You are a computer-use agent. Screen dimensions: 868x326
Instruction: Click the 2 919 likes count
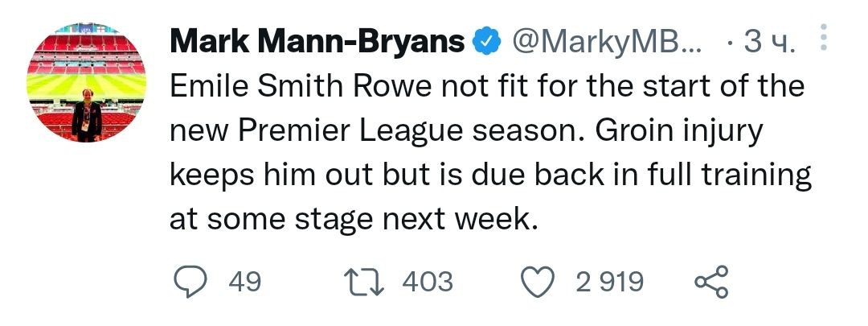click(609, 282)
